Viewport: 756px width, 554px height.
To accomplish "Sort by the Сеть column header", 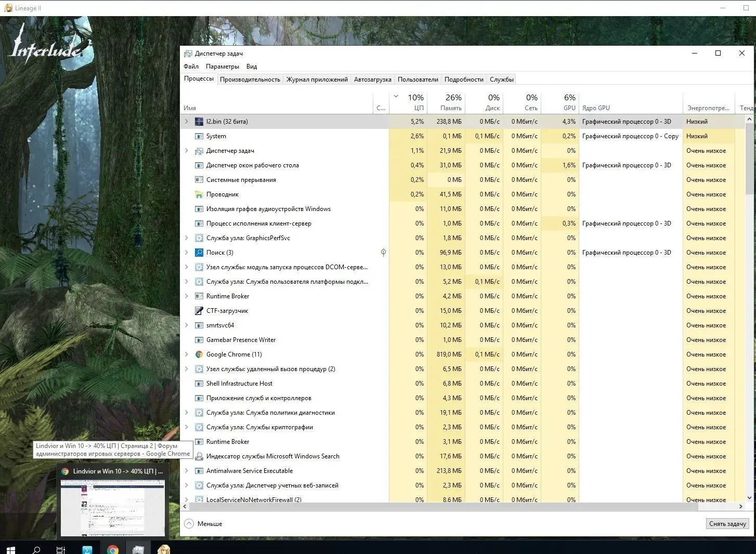I will (x=522, y=103).
